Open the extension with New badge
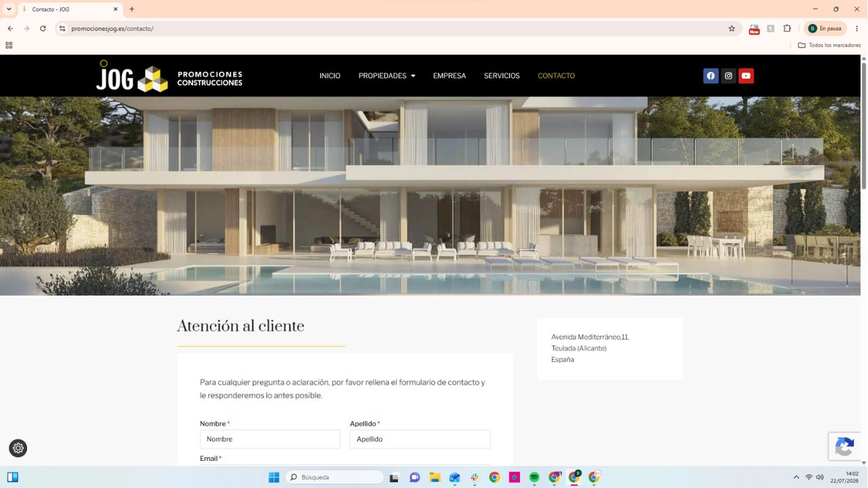The image size is (868, 488). pyautogui.click(x=754, y=29)
